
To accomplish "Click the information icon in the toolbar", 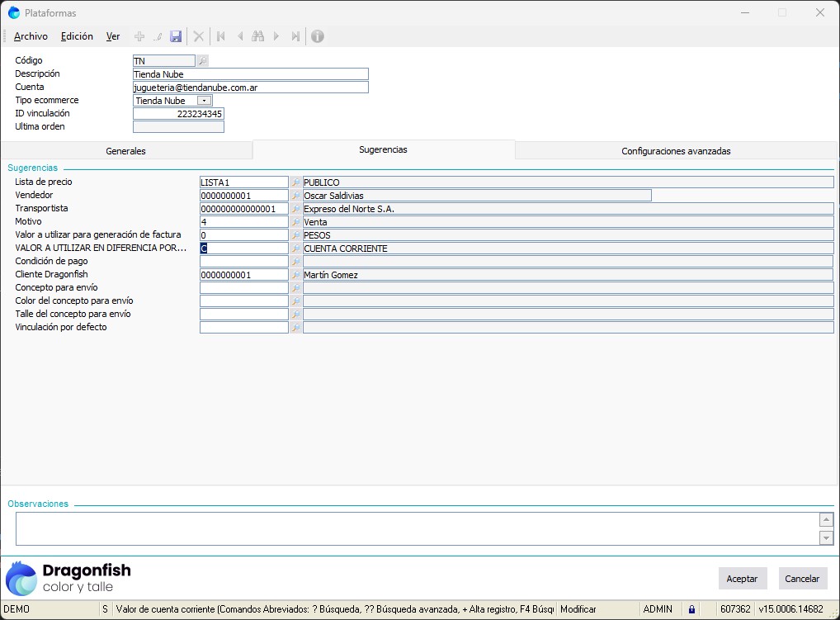I will [x=317, y=36].
